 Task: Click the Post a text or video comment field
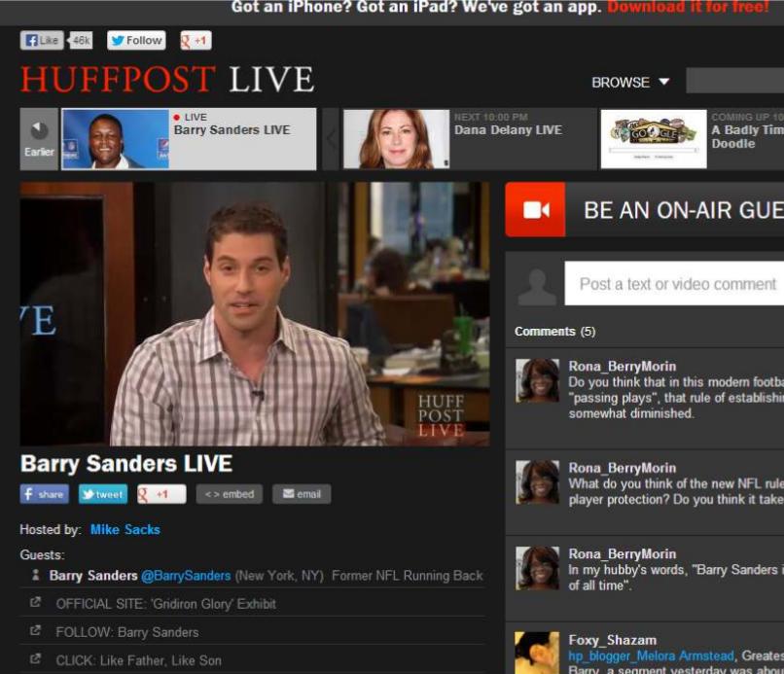(674, 283)
